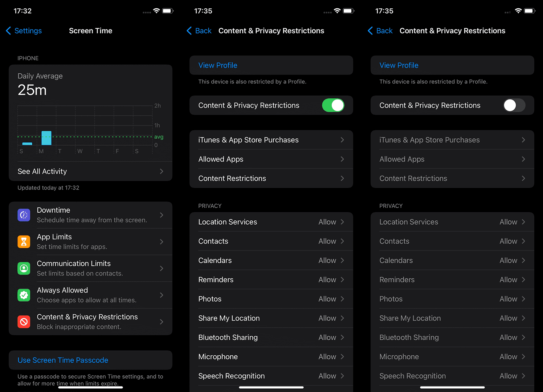
Task: Open Downtime via its purple clock icon
Action: point(24,215)
